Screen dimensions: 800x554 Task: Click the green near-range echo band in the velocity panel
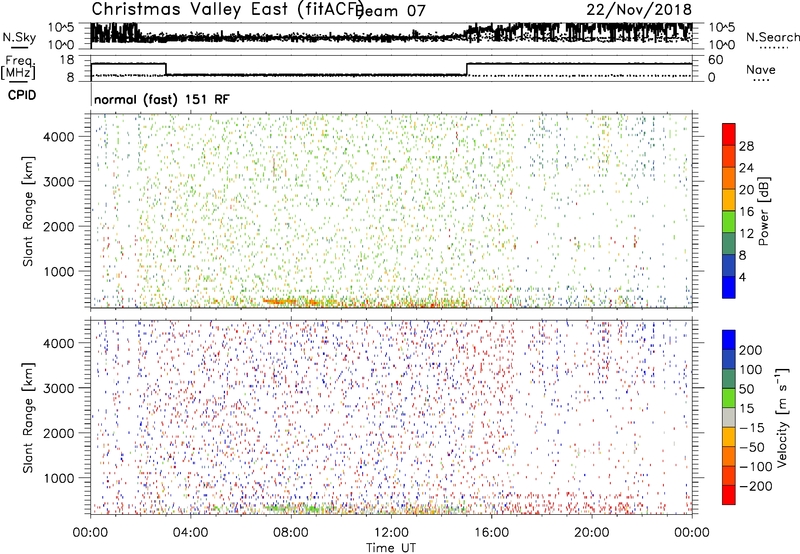(x=293, y=508)
